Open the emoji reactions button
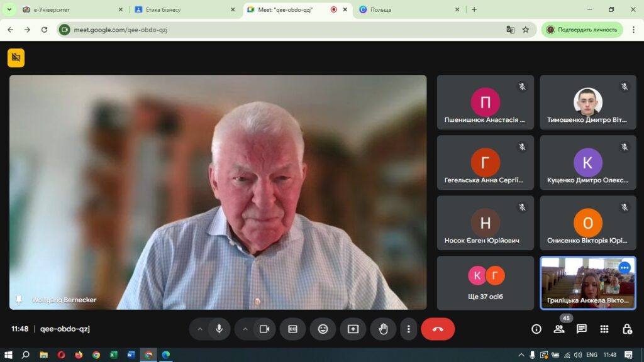644x362 pixels. pos(323,329)
